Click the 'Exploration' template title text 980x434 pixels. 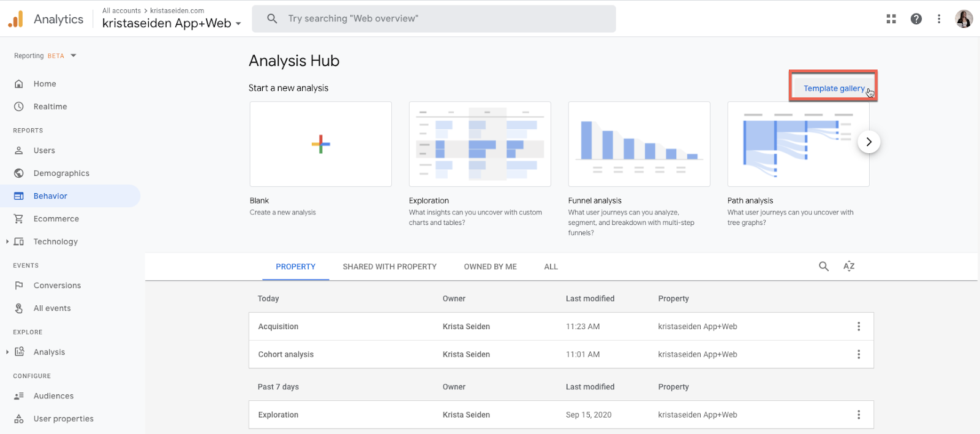coord(429,200)
